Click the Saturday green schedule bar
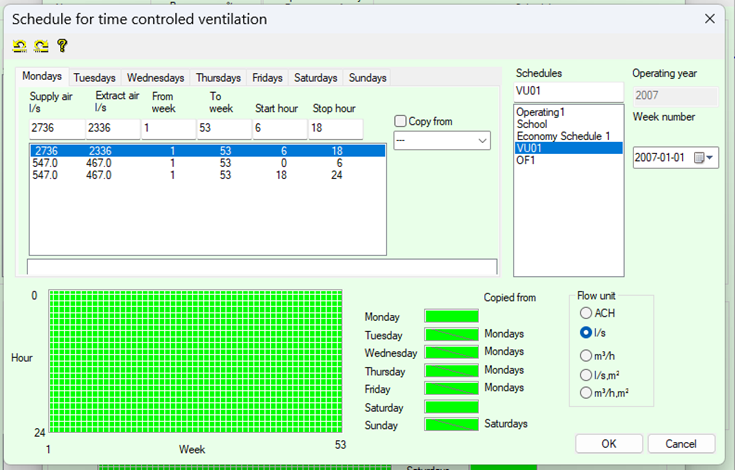Viewport: 735px width, 470px height. pos(452,408)
